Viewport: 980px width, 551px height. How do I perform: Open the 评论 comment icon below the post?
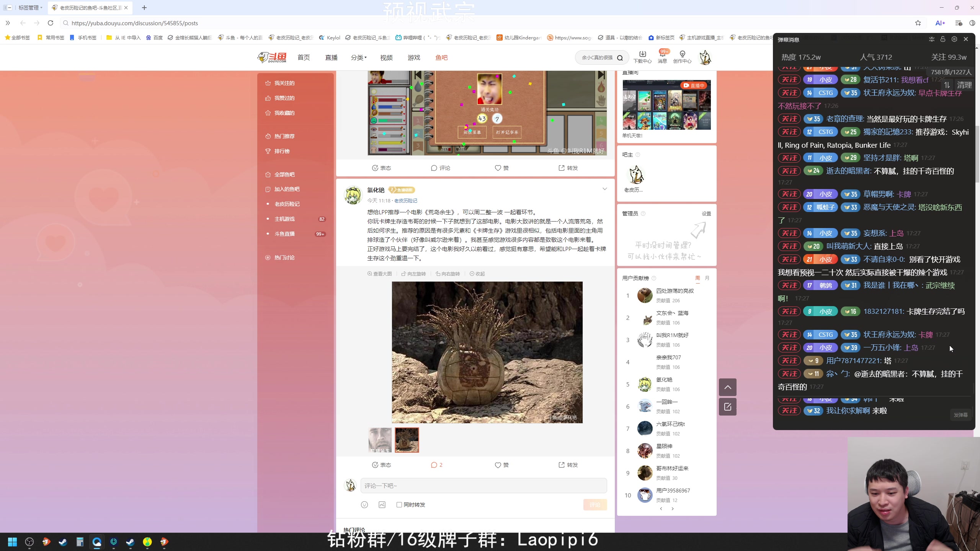tap(436, 465)
